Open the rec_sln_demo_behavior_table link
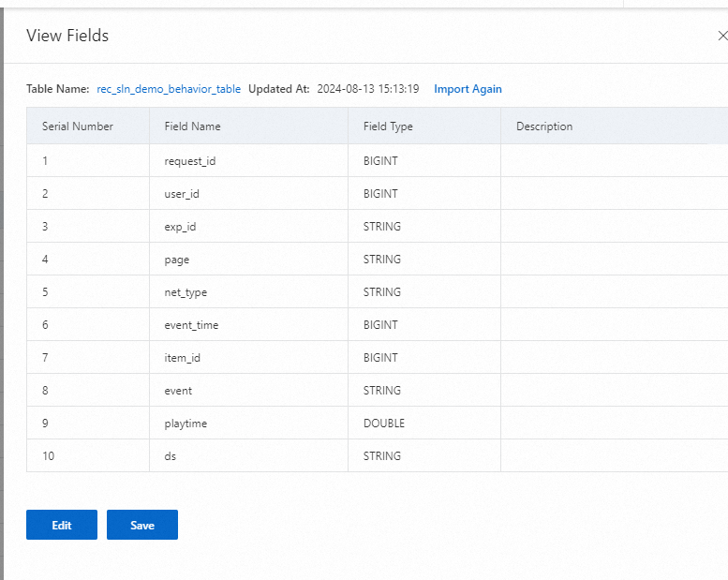Screen dimensions: 728x580 click(x=169, y=89)
